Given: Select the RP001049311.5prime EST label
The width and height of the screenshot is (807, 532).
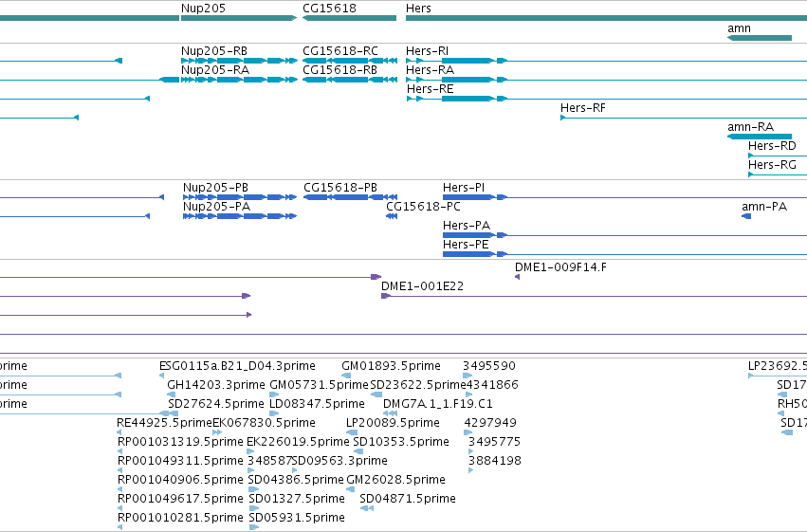Looking at the screenshot, I should click(180, 462).
